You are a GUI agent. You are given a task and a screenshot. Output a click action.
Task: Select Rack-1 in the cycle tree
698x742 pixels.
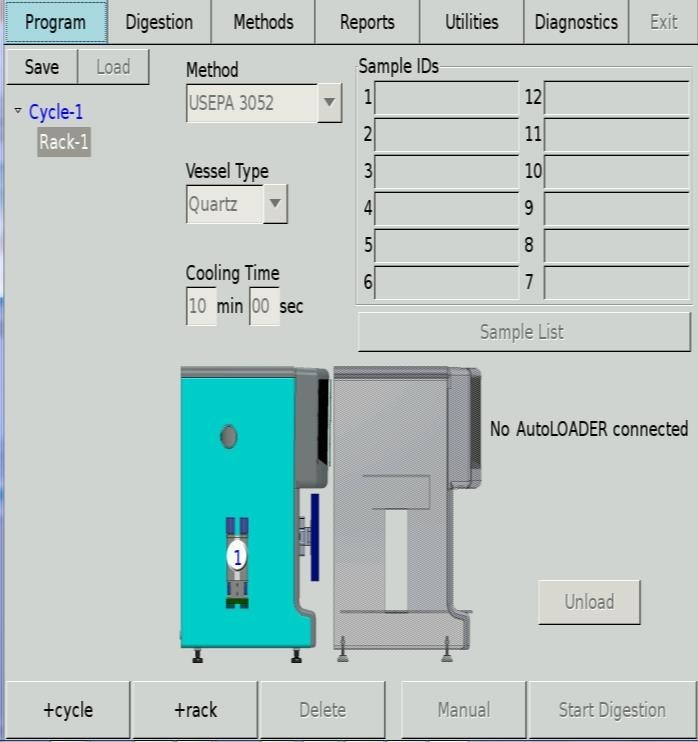(x=64, y=142)
